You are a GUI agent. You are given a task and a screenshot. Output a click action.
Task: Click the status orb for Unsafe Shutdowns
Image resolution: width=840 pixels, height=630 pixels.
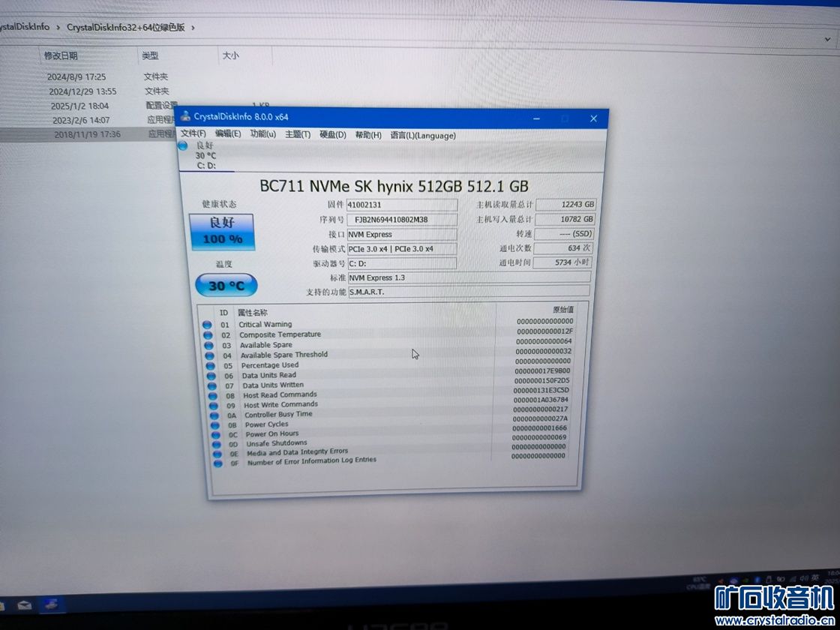tap(217, 444)
